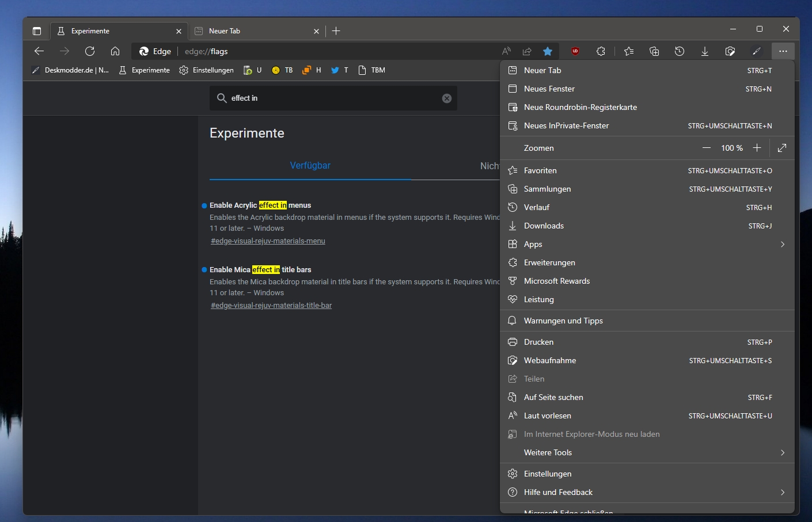The image size is (812, 522).
Task: Open Erweiterungen from the menu
Action: (647, 262)
